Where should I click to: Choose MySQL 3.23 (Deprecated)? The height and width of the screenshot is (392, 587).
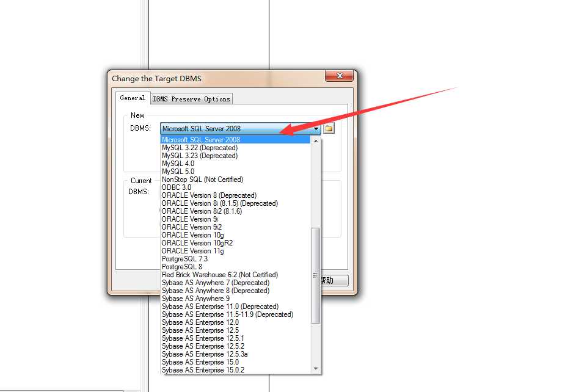coord(236,156)
